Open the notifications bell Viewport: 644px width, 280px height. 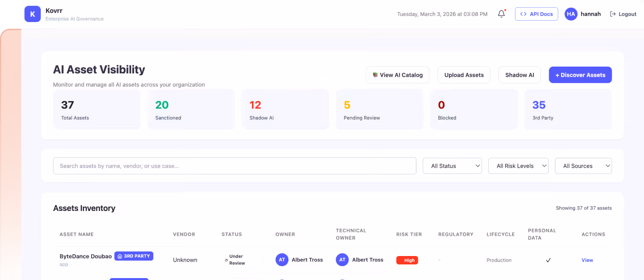tap(501, 14)
